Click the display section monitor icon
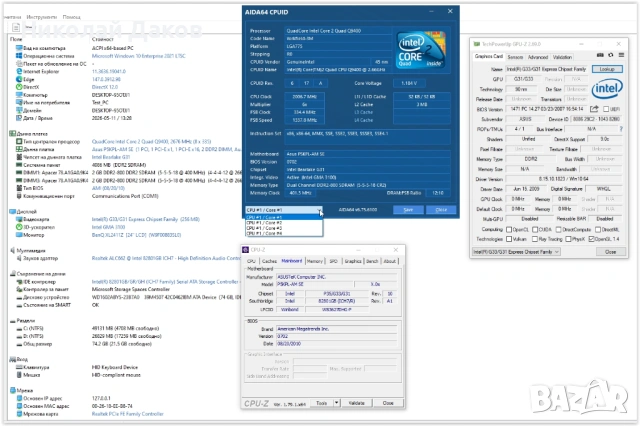Viewport: 640px width, 426px height. pos(12,212)
